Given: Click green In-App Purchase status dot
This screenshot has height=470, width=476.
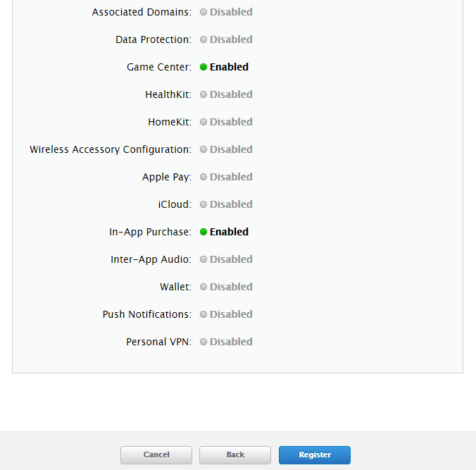Looking at the screenshot, I should 203,232.
